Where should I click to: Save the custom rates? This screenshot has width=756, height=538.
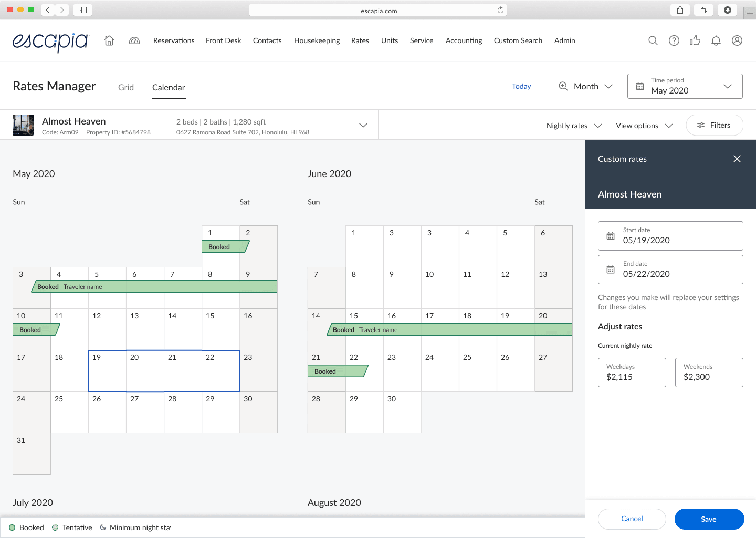coord(709,519)
